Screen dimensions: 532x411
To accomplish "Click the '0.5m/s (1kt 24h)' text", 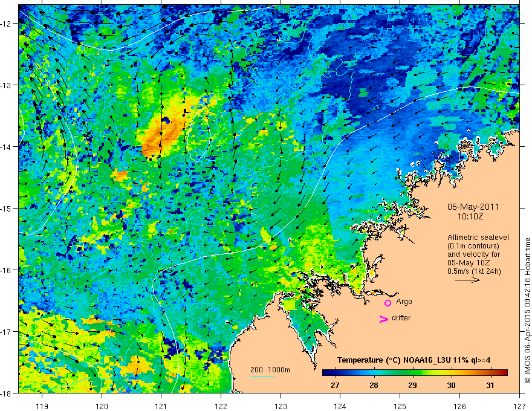I will coord(474,271).
